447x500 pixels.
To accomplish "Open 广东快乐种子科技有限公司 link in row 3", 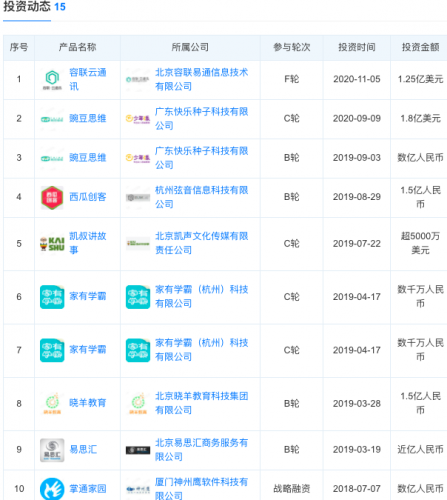I will point(201,158).
